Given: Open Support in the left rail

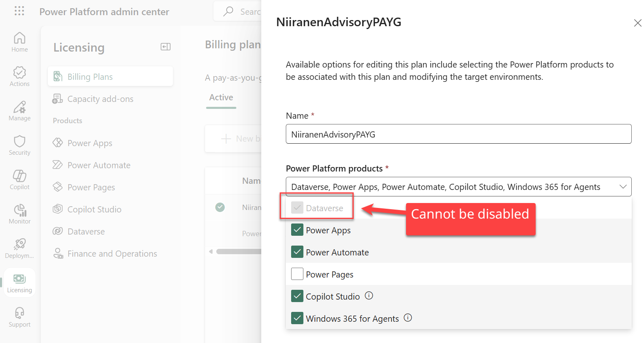Looking at the screenshot, I should point(20,317).
